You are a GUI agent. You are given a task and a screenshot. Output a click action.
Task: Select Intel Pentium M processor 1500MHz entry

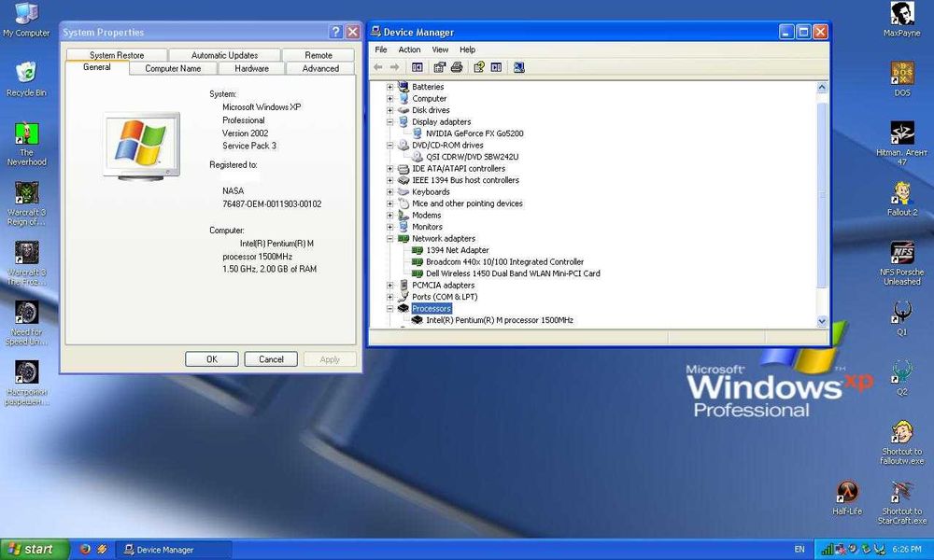[499, 320]
